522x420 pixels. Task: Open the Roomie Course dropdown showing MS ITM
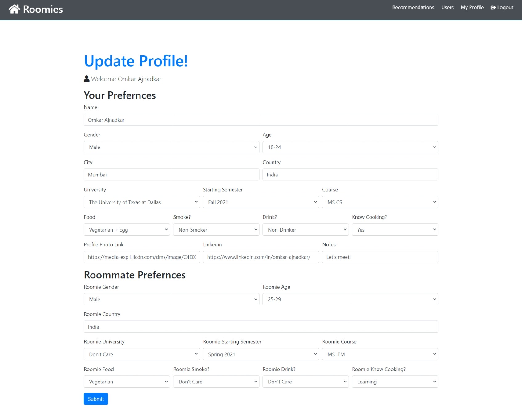[x=380, y=354]
